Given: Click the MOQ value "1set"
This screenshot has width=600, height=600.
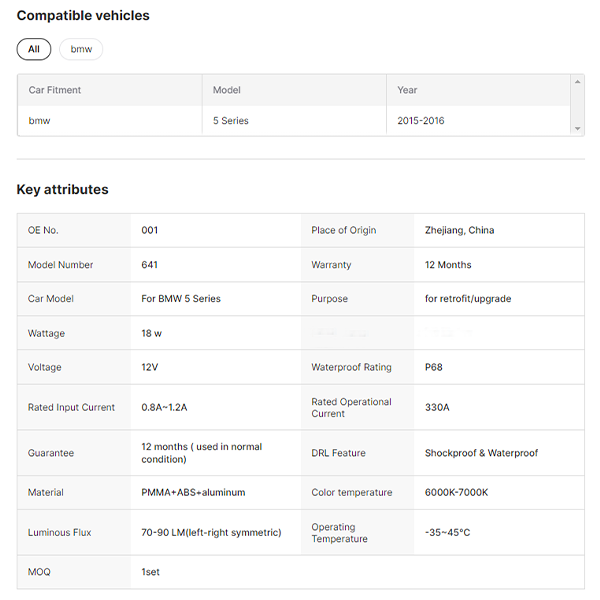Looking at the screenshot, I should click(151, 572).
